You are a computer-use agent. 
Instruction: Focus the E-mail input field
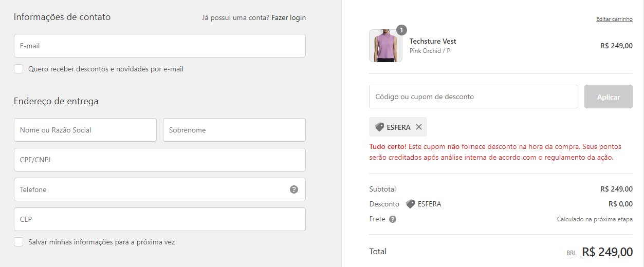[160, 46]
